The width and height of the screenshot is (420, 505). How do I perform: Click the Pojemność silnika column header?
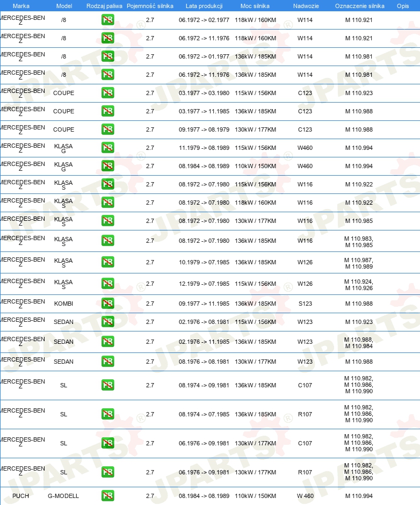[150, 6]
